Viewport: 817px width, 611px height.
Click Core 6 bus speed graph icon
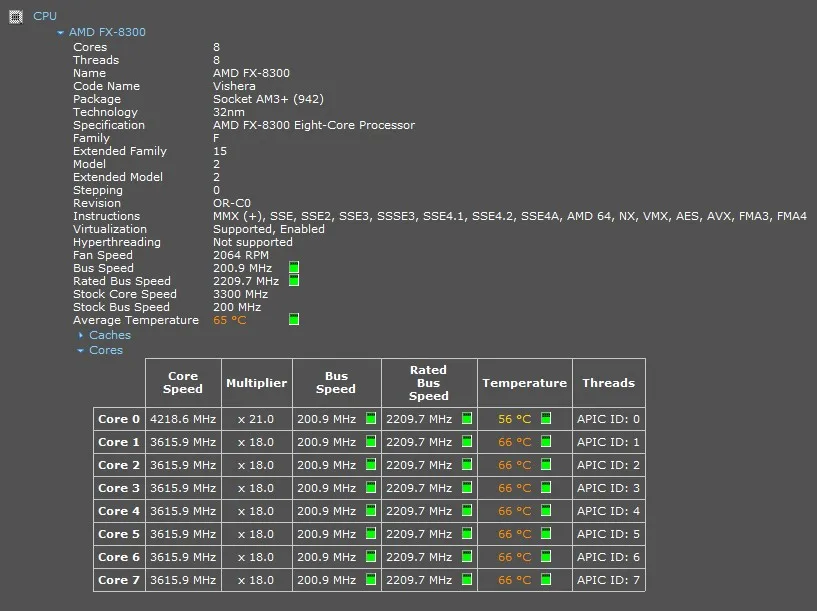point(371,556)
